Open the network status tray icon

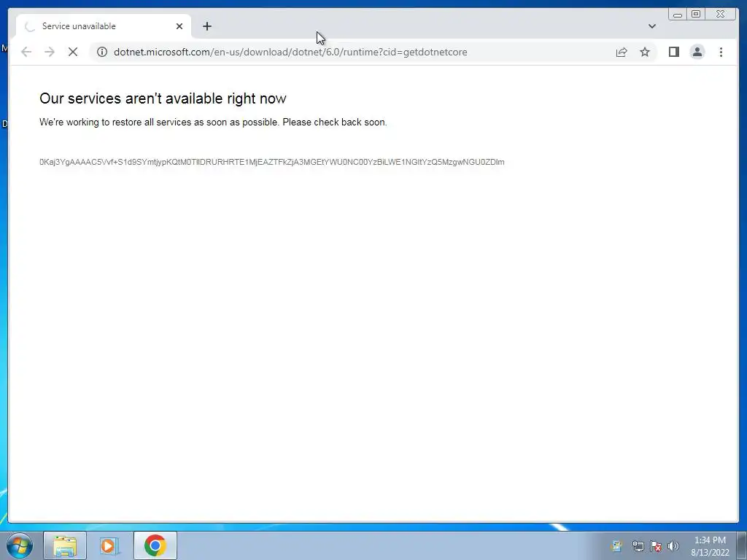coord(638,546)
